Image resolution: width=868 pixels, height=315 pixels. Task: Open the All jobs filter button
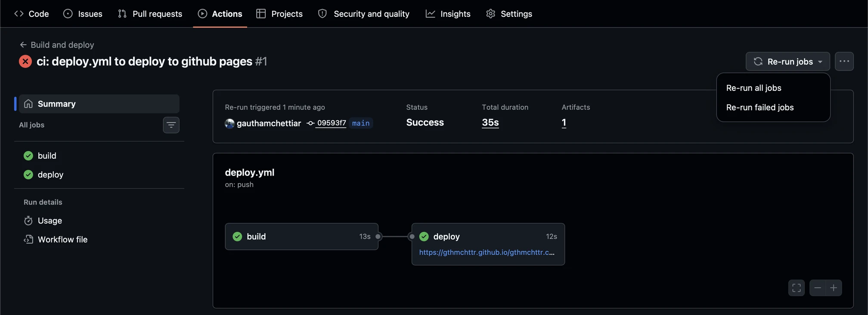(x=171, y=125)
